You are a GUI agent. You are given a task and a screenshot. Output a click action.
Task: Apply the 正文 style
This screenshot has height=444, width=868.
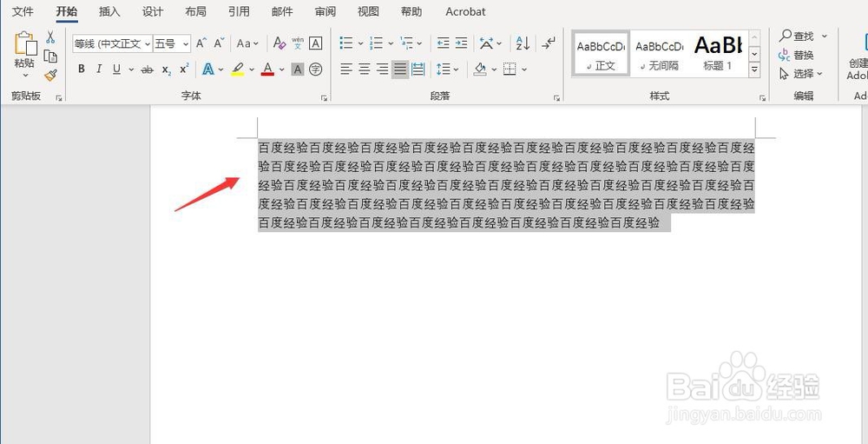click(x=601, y=54)
